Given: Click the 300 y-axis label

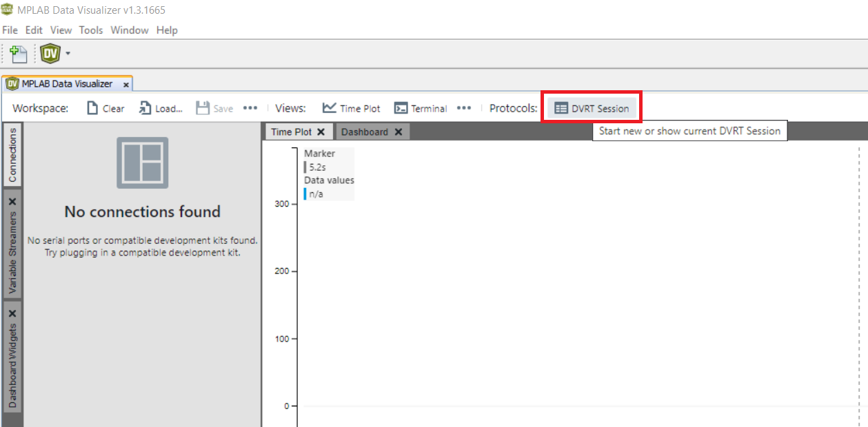Looking at the screenshot, I should click(281, 204).
